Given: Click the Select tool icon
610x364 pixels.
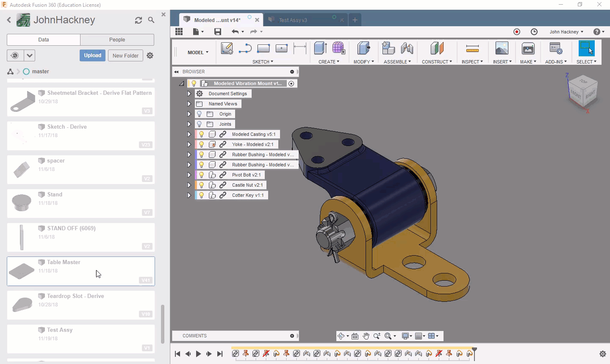Looking at the screenshot, I should coord(587,48).
